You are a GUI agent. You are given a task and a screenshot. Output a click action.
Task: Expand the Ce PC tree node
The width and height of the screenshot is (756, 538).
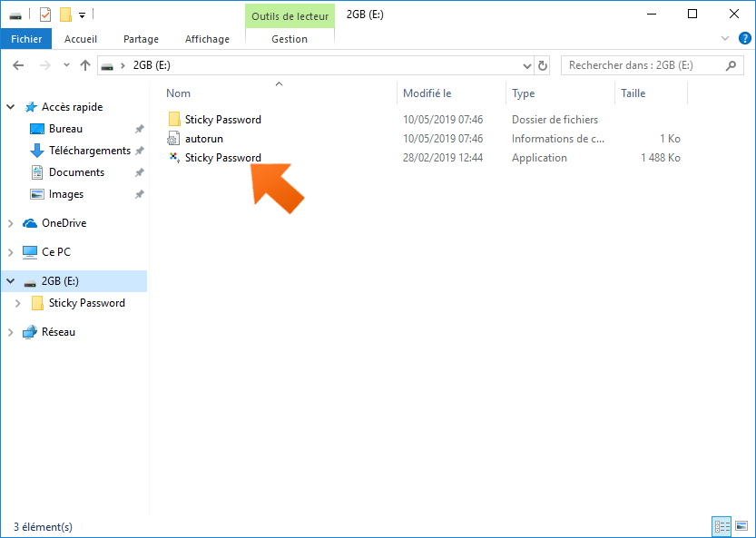coord(11,252)
